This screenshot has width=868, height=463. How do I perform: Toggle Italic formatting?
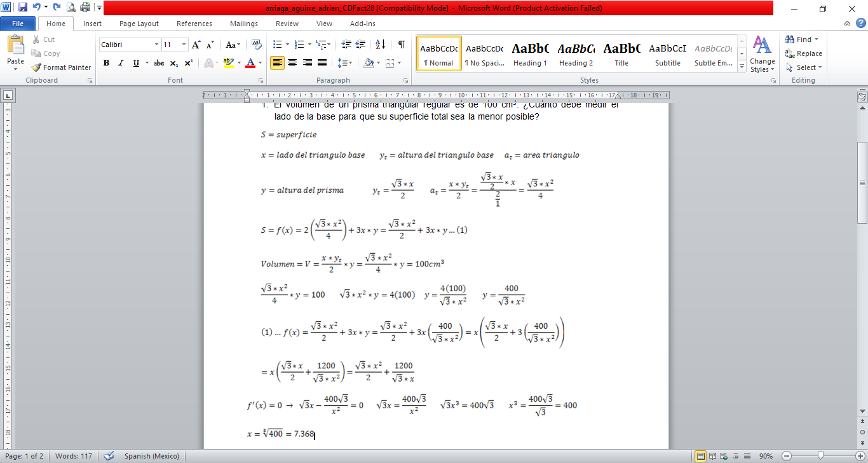pos(121,63)
